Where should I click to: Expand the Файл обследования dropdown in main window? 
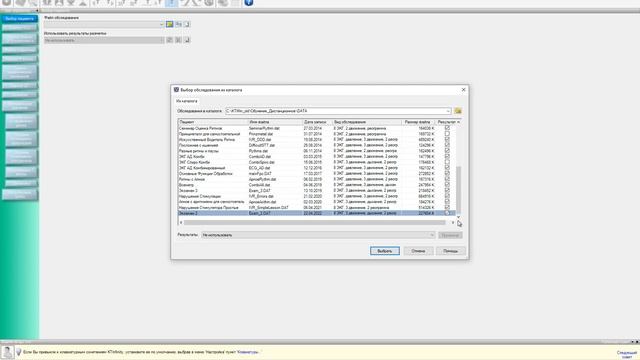(x=161, y=24)
